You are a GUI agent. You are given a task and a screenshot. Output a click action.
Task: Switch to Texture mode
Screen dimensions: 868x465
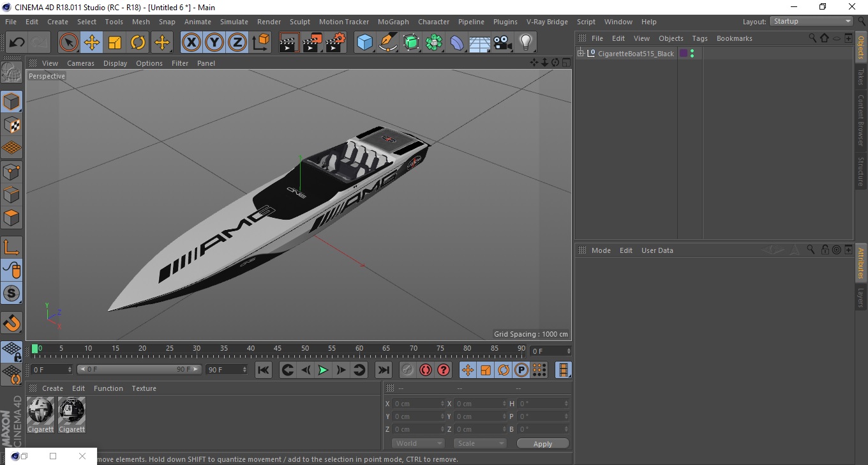pyautogui.click(x=11, y=125)
